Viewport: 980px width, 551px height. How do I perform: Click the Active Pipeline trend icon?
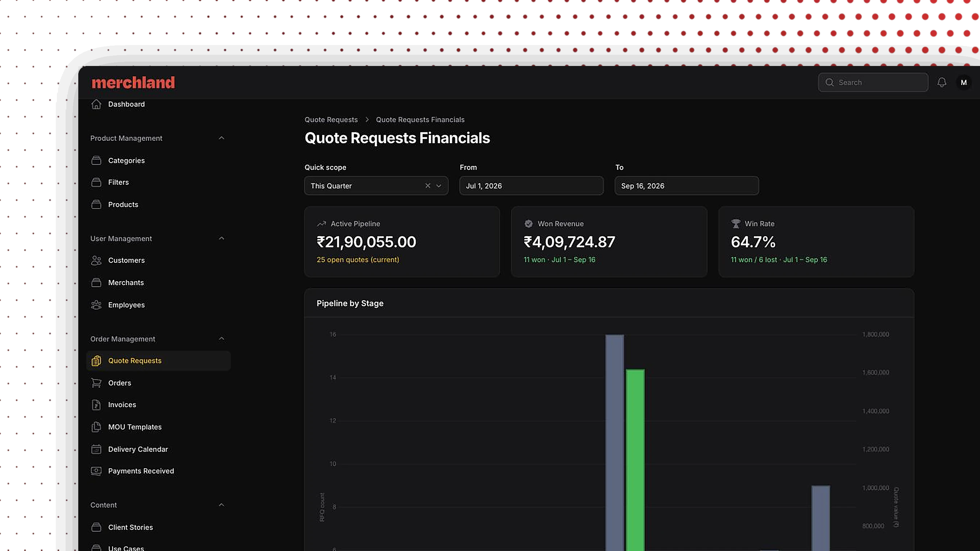pyautogui.click(x=321, y=224)
